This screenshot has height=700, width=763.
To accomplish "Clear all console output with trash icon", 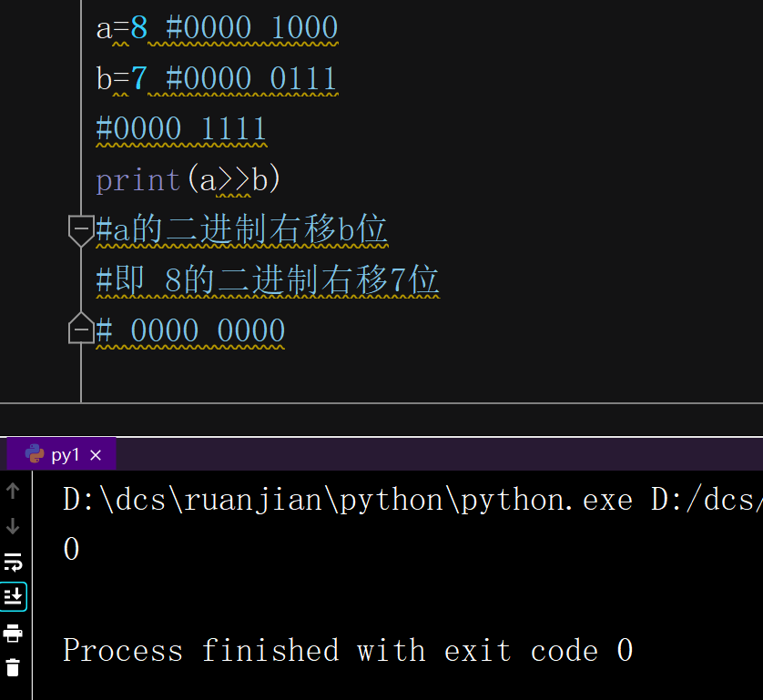I will point(13,667).
